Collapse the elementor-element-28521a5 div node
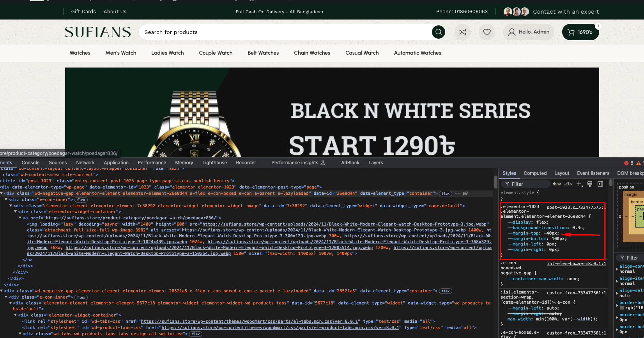 (2, 291)
